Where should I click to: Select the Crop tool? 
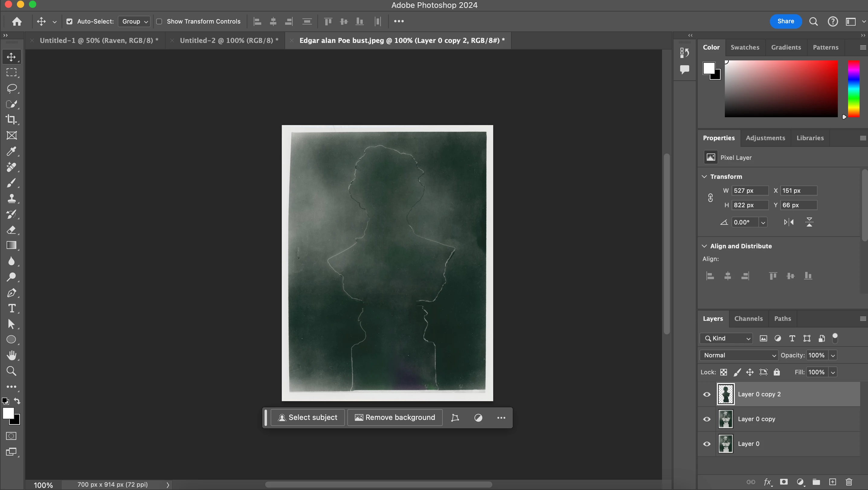pyautogui.click(x=11, y=119)
